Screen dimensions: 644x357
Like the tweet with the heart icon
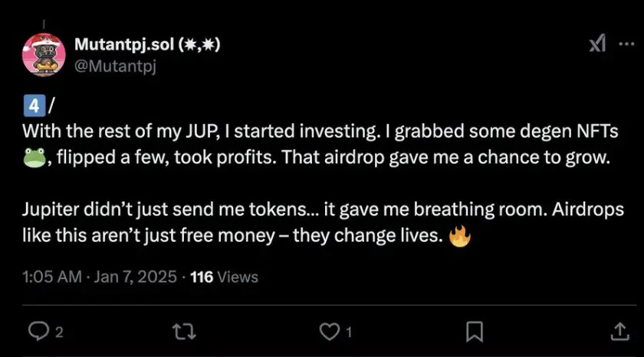(x=328, y=330)
